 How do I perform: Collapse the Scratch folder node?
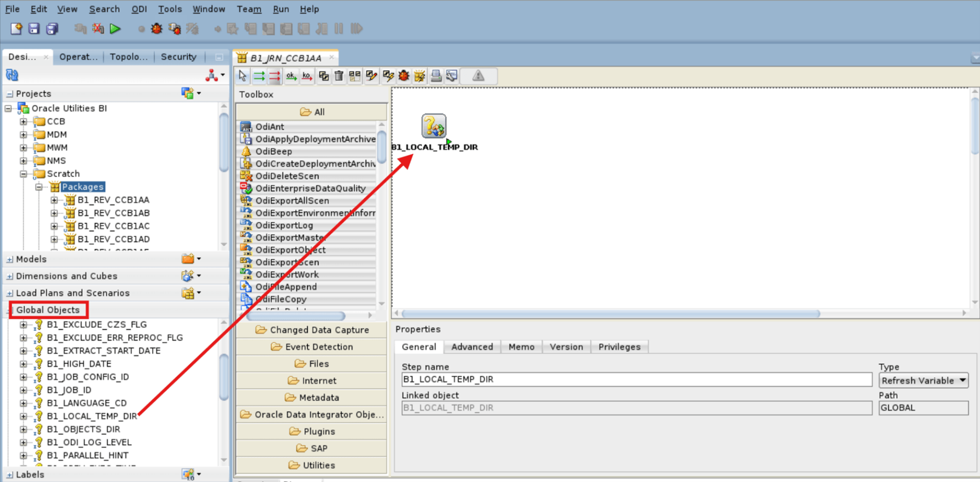tap(24, 174)
